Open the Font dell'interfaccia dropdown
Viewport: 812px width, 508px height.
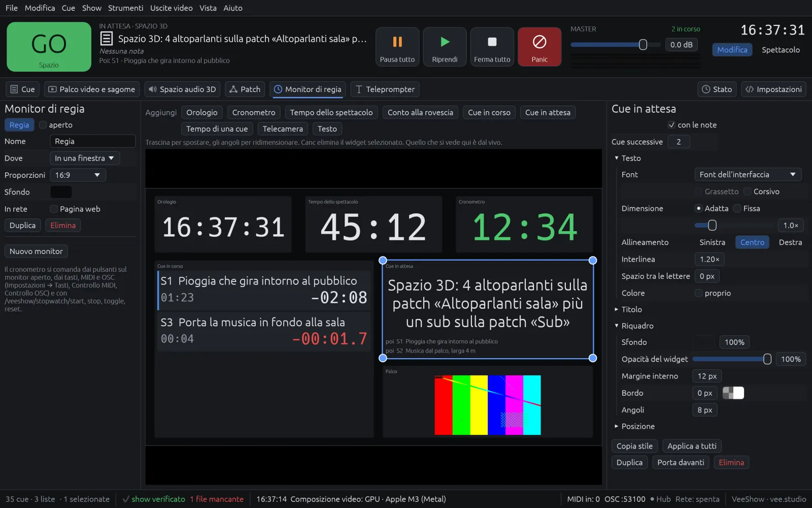pos(748,175)
